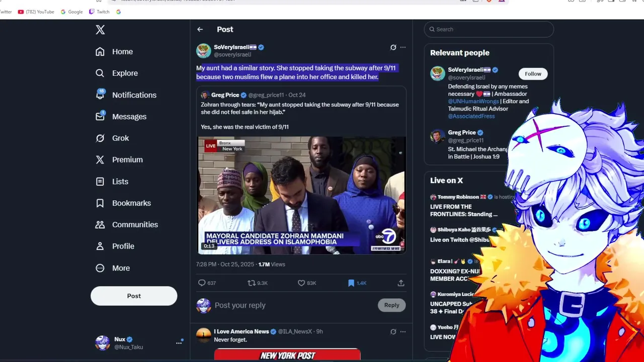Click the Reply button
Viewport: 644px width, 362px height.
(x=392, y=305)
